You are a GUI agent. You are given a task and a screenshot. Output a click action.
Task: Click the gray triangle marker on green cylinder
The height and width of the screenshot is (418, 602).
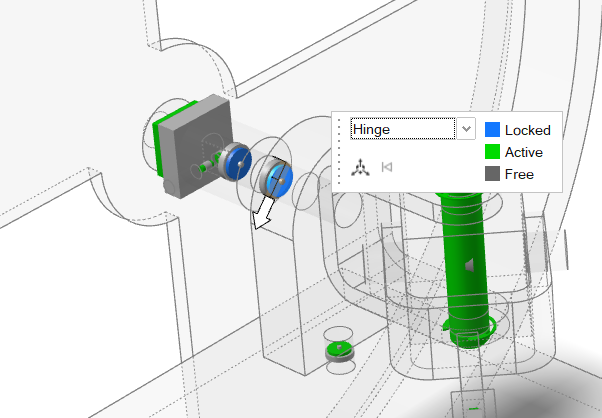click(x=468, y=265)
